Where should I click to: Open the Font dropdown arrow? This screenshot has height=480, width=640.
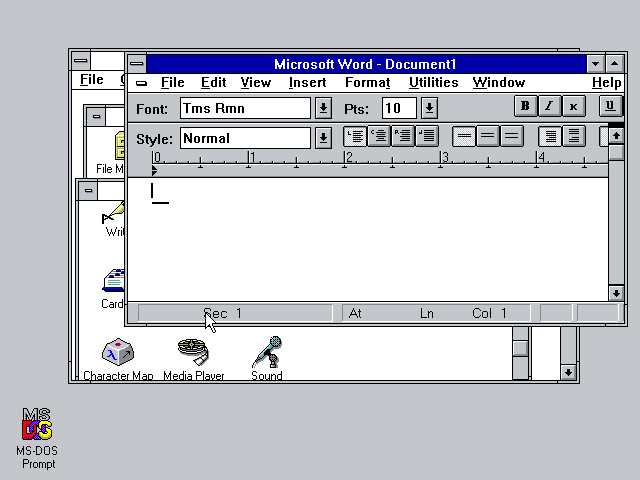tap(323, 108)
